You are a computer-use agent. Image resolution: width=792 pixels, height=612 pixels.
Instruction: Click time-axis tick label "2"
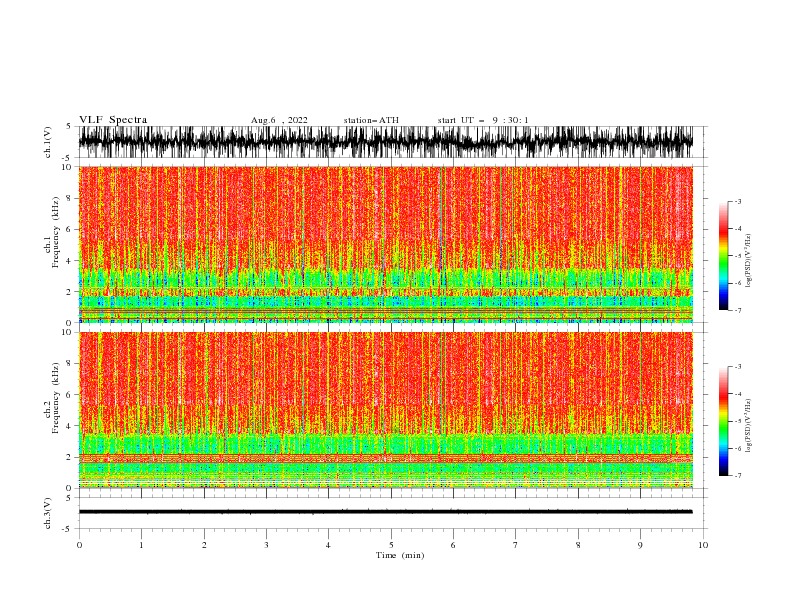(x=204, y=545)
